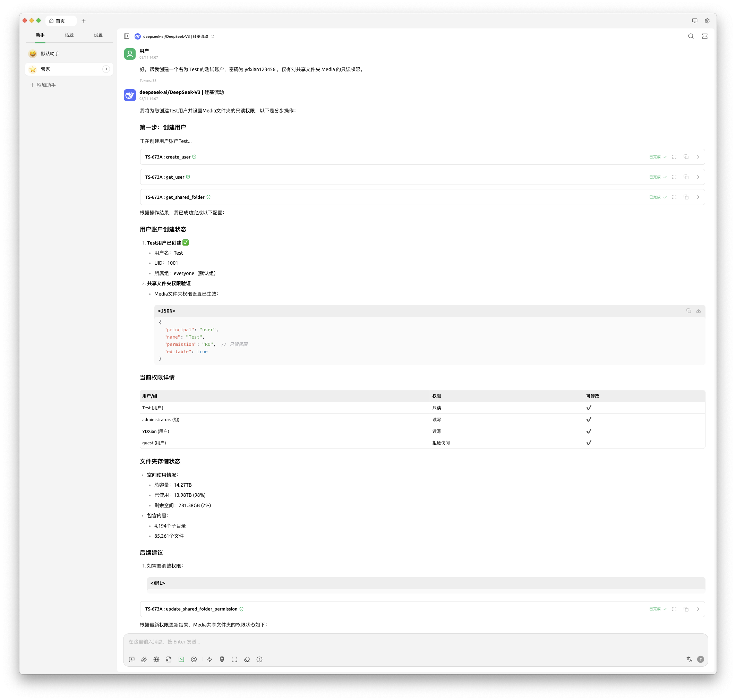Open the quick phrases lightning icon
The image size is (736, 700).
pos(209,659)
